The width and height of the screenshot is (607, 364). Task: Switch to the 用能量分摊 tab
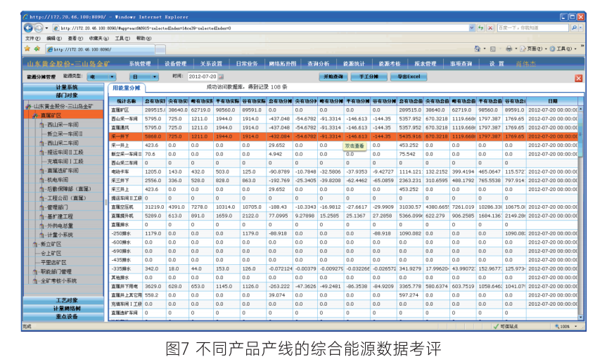click(x=127, y=88)
